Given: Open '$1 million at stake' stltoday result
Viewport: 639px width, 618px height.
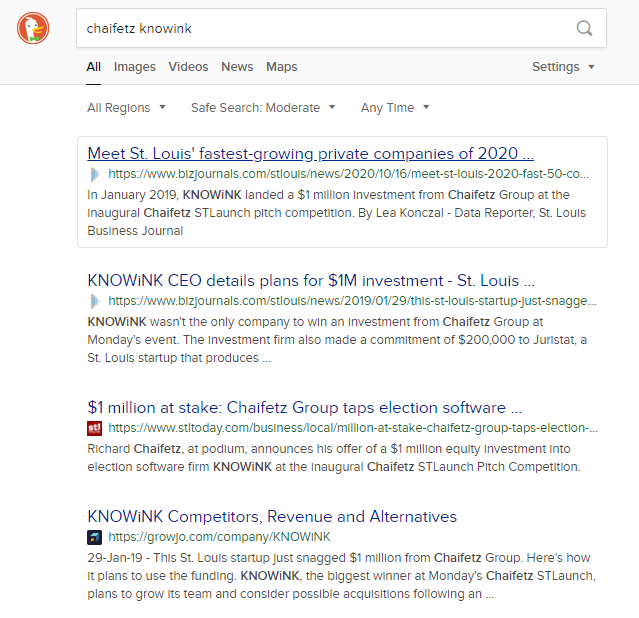Looking at the screenshot, I should pos(305,408).
